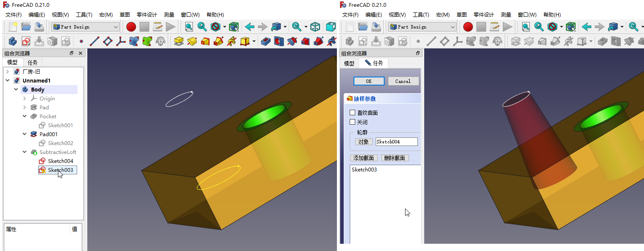Click the Hole tool in left window
The width and height of the screenshot is (644, 251).
tap(279, 42)
